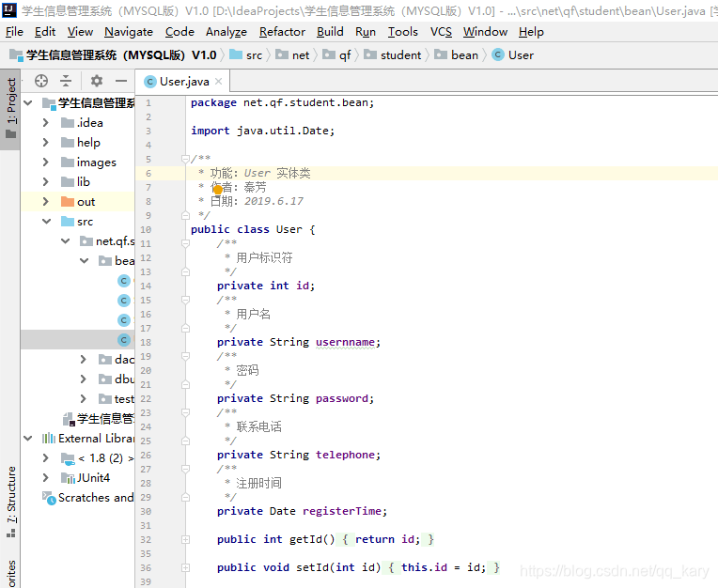The height and width of the screenshot is (588, 718).
Task: Select the second class icon under bean package
Action: pyautogui.click(x=124, y=301)
